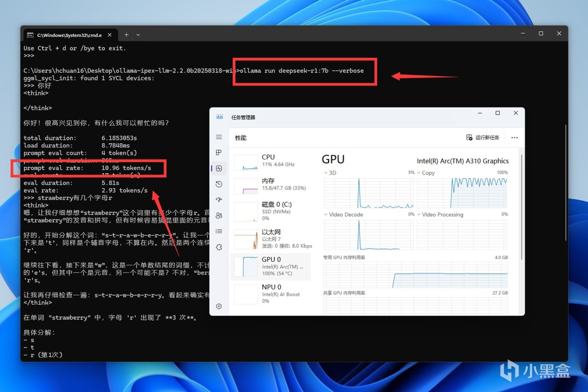Close the cmd terminal window

coord(559,34)
